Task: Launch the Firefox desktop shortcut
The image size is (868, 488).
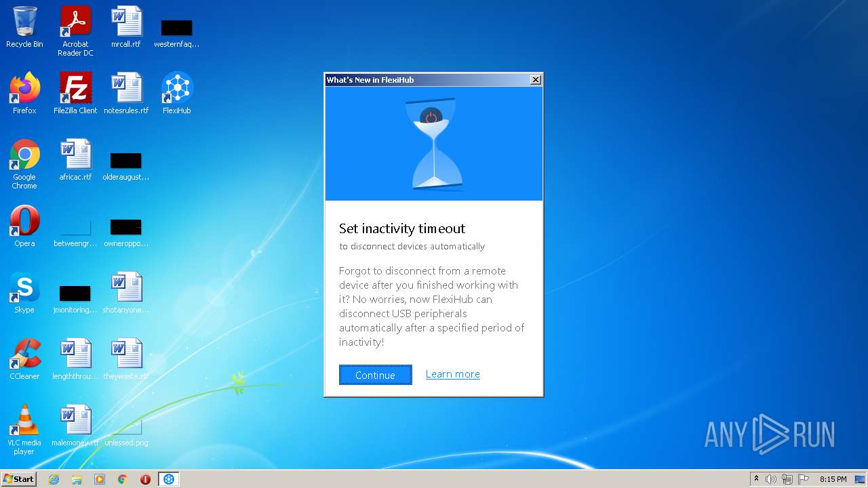Action: tap(24, 94)
